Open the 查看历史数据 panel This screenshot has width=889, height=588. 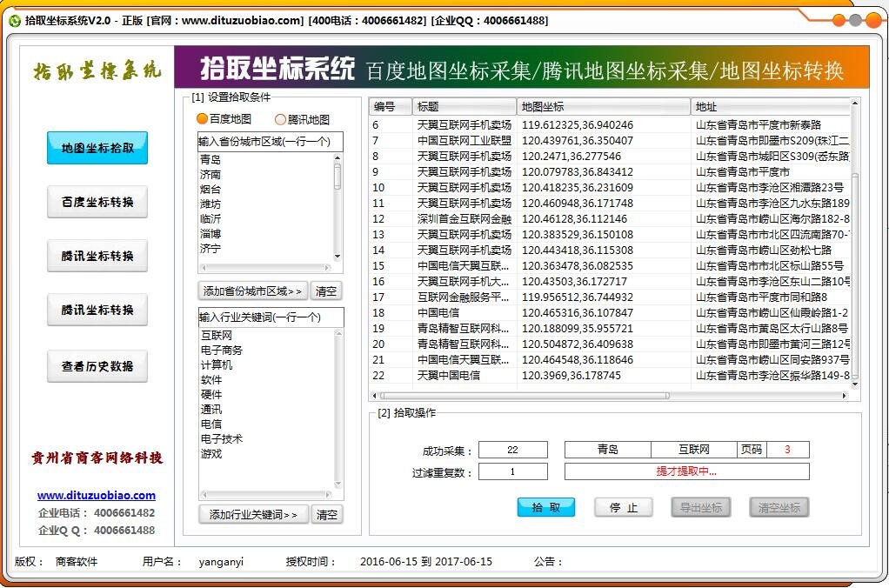[x=96, y=366]
